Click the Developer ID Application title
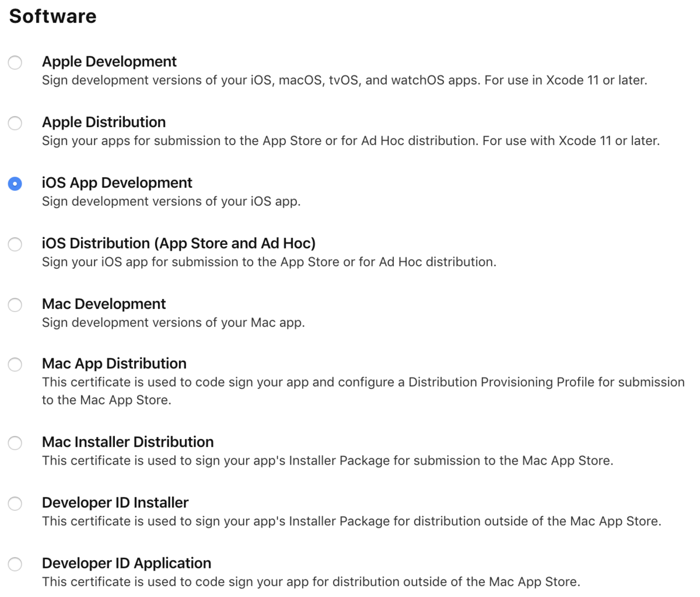This screenshot has width=700, height=597. tap(127, 563)
